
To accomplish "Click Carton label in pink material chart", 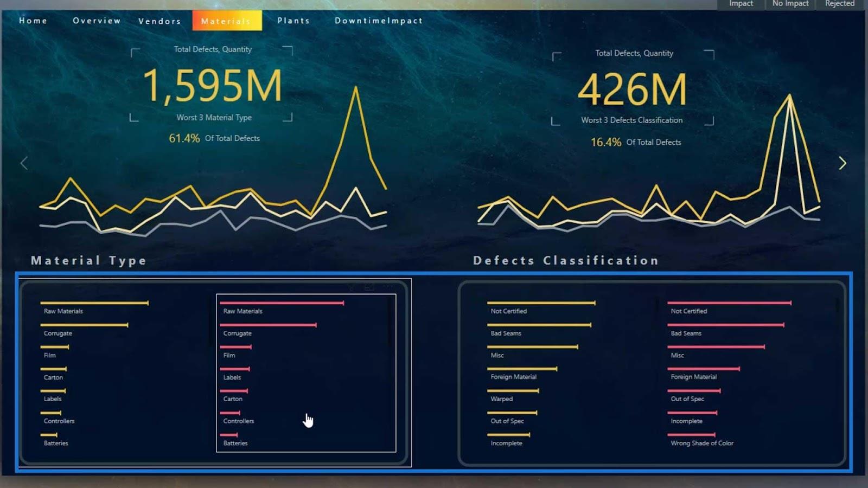I will [233, 399].
